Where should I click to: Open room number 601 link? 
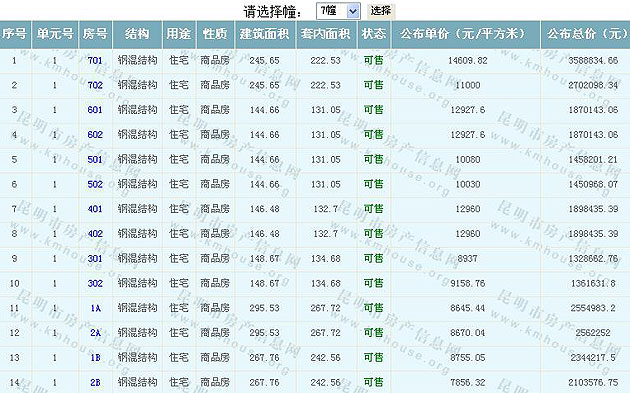[95, 110]
